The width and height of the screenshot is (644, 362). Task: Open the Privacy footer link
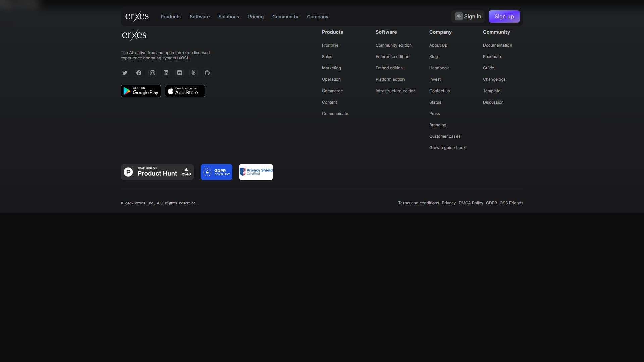point(449,203)
